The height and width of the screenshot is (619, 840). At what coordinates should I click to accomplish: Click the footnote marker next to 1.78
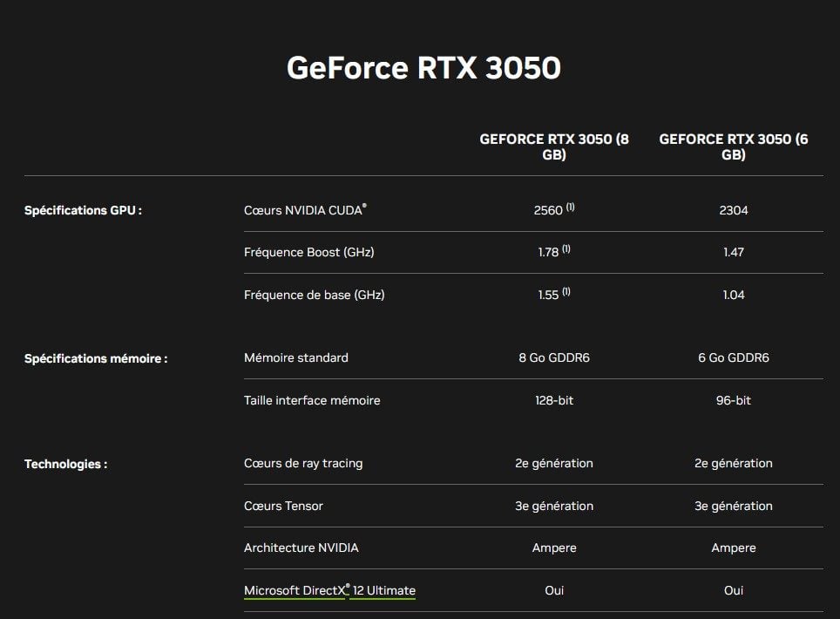(x=566, y=248)
